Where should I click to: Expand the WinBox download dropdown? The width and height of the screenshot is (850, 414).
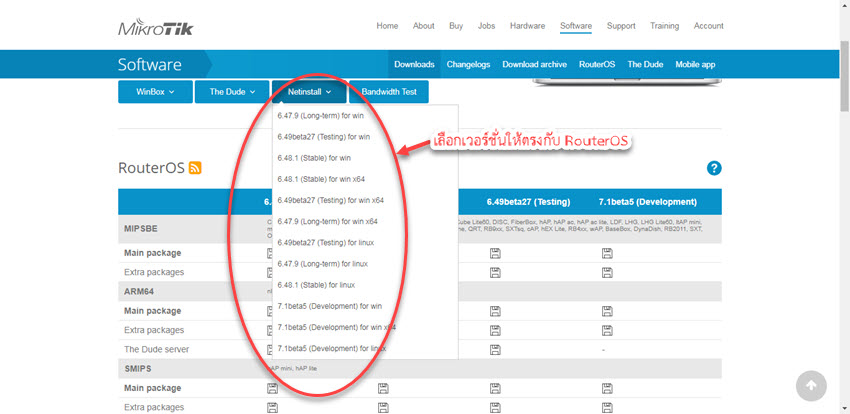[156, 92]
